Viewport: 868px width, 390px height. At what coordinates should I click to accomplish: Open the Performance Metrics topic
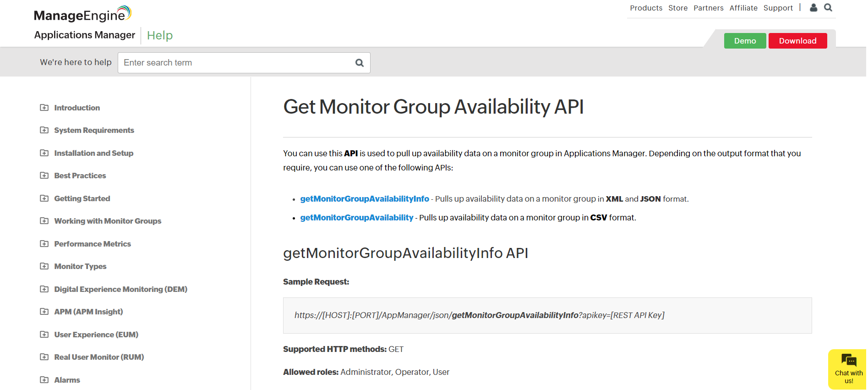pos(93,244)
